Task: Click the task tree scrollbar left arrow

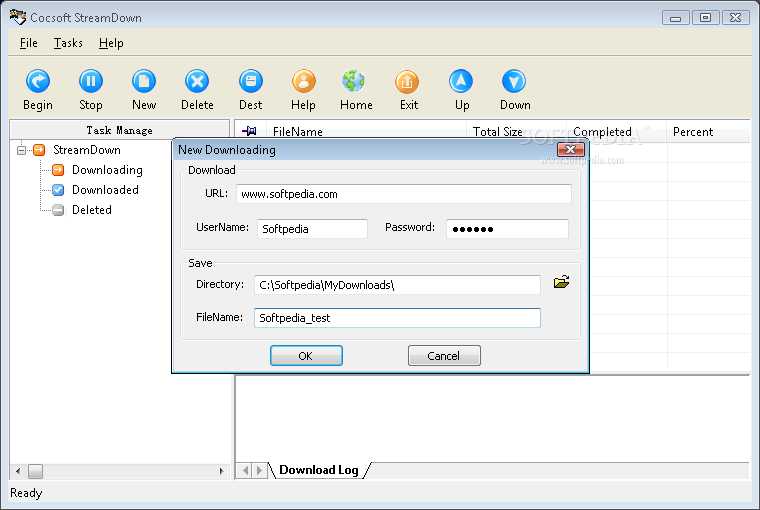Action: pos(18,471)
